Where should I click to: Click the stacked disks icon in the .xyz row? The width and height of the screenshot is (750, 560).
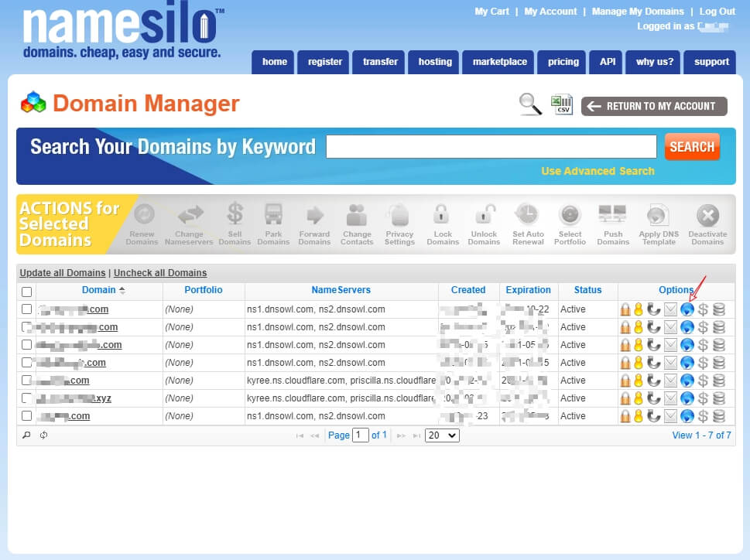pos(719,398)
